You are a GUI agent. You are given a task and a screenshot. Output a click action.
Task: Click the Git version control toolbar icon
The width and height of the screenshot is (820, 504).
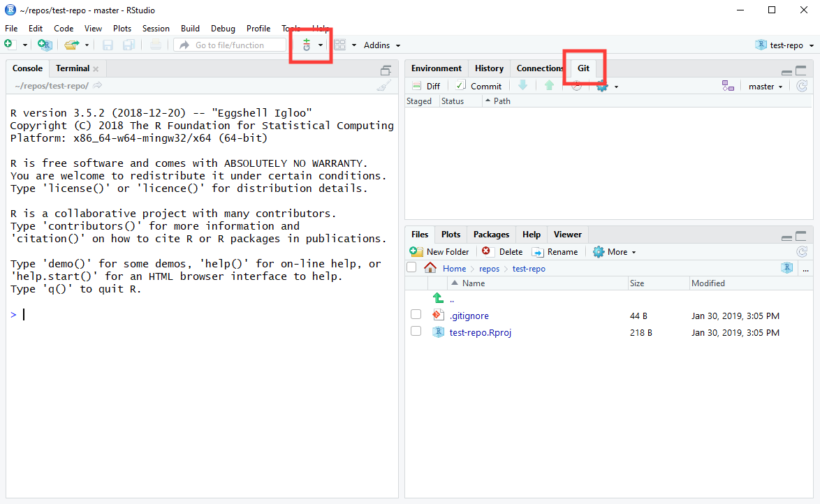pyautogui.click(x=307, y=45)
